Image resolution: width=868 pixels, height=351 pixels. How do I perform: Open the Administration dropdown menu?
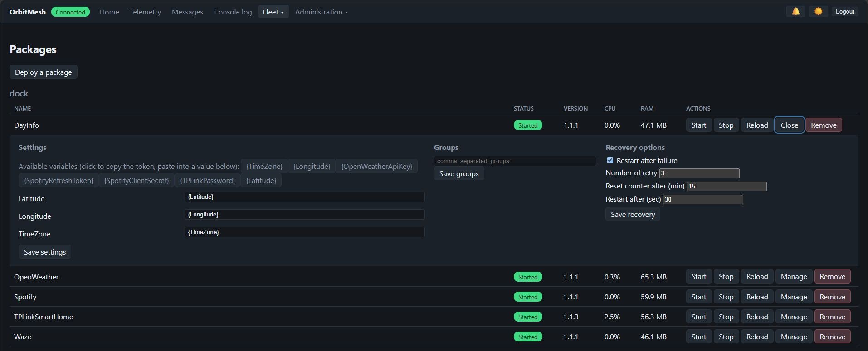coord(321,12)
